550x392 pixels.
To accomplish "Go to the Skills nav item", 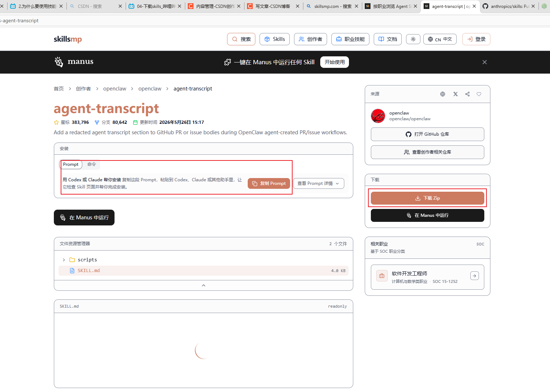I will click(275, 39).
